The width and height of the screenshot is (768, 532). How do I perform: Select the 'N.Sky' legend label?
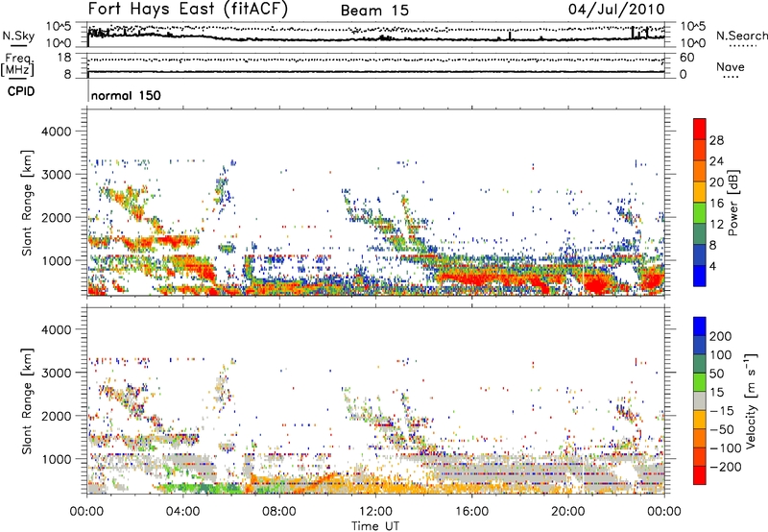click(x=18, y=36)
